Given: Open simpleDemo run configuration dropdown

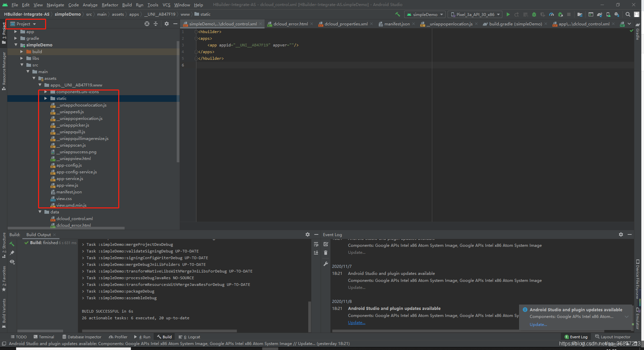Looking at the screenshot, I should point(425,14).
